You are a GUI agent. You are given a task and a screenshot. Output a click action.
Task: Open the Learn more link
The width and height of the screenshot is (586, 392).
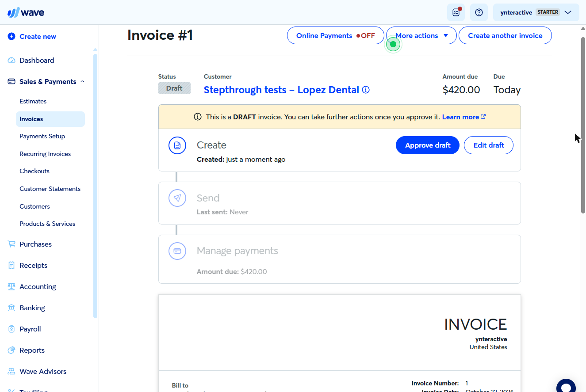pos(464,117)
